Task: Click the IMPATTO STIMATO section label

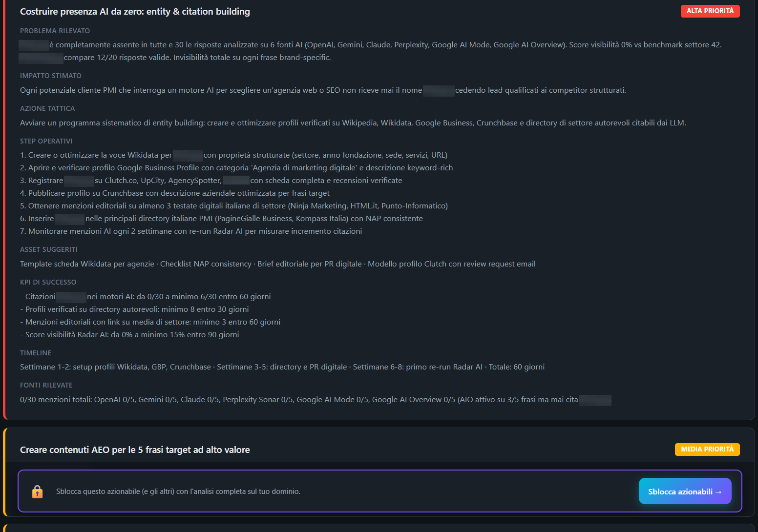Action: tap(51, 76)
